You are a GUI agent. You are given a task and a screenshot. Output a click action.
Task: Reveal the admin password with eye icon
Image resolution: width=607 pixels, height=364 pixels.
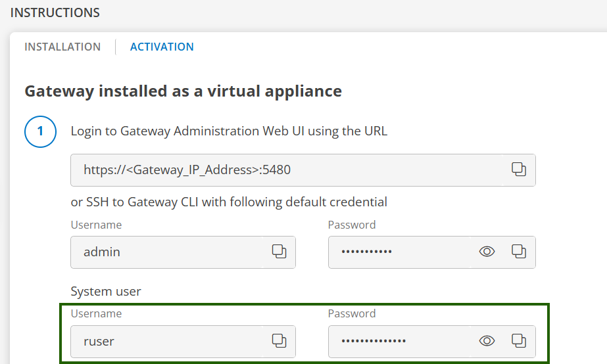(x=487, y=251)
